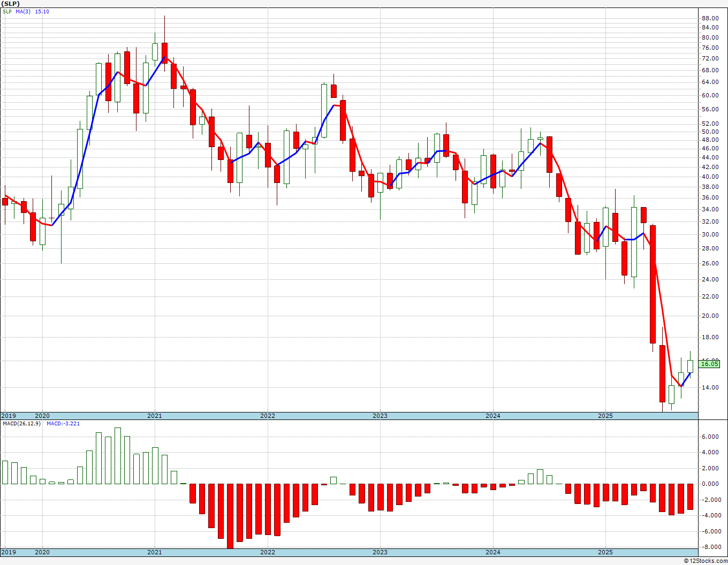Click the 68.00 price axis label

[710, 70]
